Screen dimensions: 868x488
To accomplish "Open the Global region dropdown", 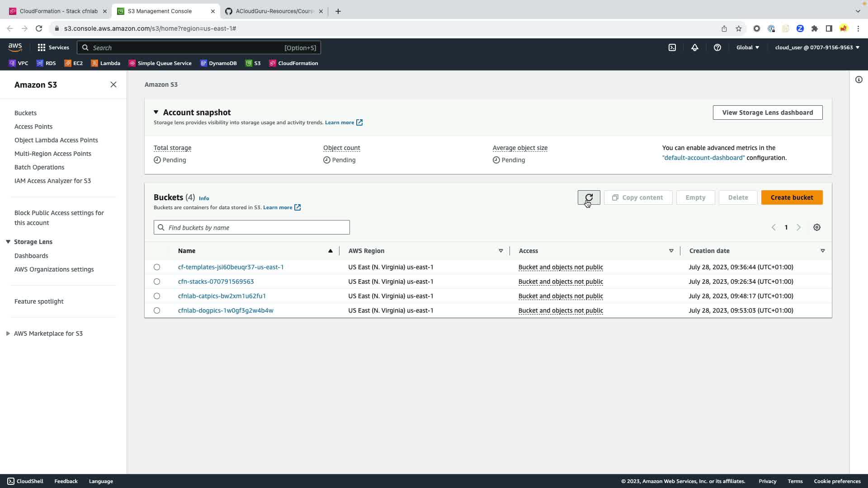I will point(747,47).
